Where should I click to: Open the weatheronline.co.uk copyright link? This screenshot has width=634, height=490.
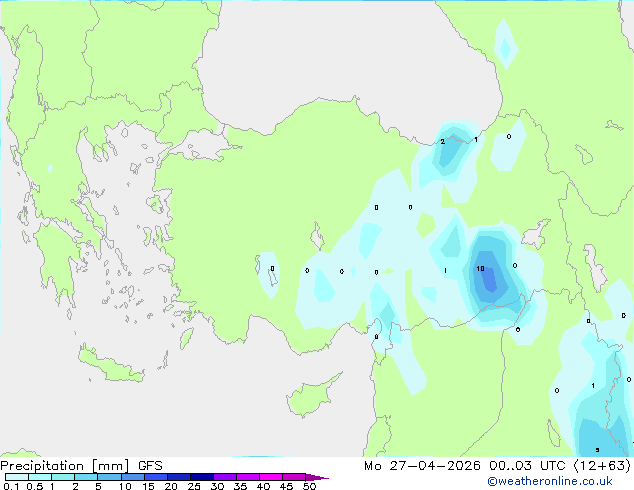[x=550, y=481]
